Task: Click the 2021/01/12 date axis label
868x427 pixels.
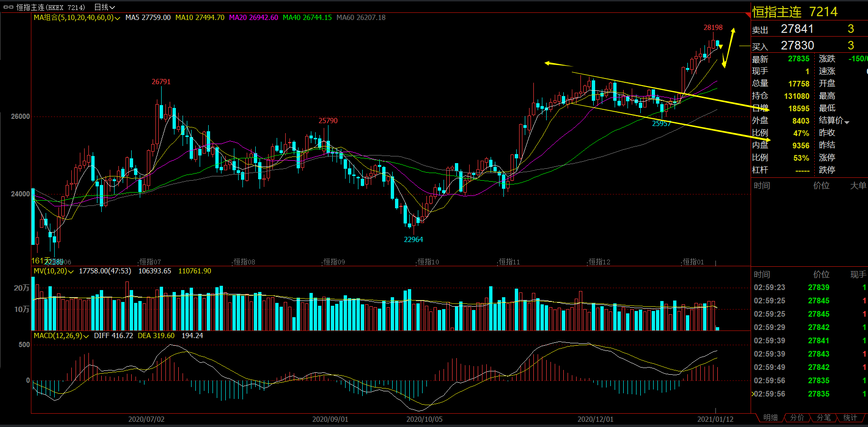Action: [715, 419]
